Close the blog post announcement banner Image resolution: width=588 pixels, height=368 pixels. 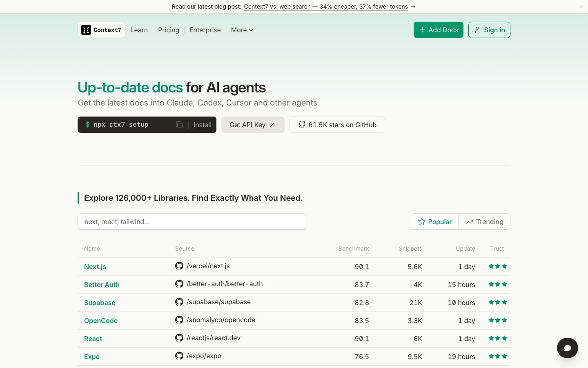coord(581,7)
